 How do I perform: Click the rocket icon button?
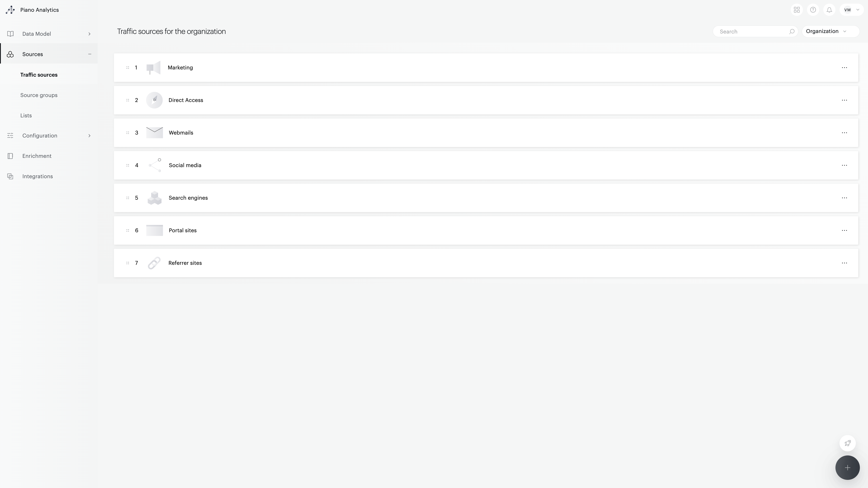847,443
